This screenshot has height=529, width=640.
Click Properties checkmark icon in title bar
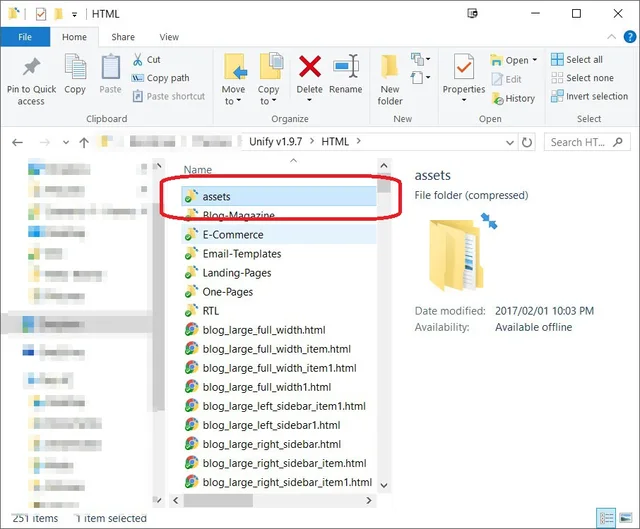point(41,14)
